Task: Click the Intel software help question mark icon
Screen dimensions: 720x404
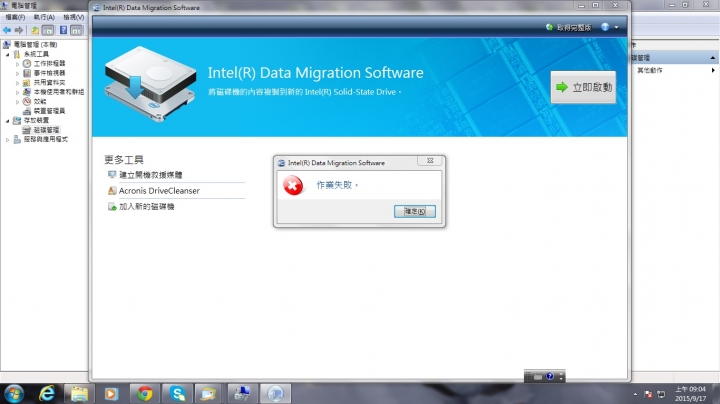Action: [x=605, y=27]
